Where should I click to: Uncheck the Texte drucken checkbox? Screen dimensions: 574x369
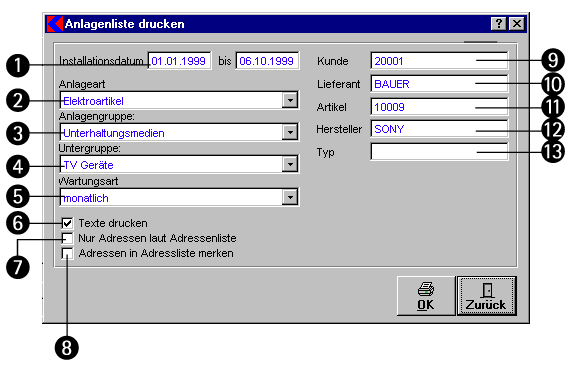pos(67,223)
